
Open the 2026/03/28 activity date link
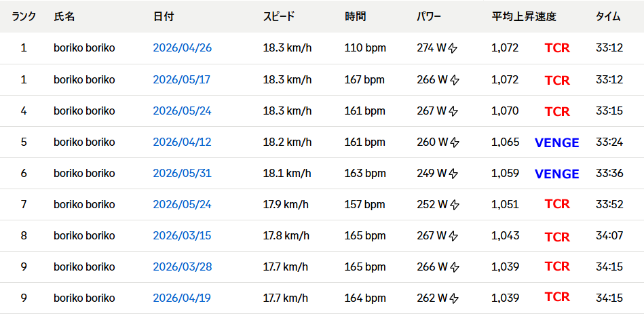click(x=183, y=267)
